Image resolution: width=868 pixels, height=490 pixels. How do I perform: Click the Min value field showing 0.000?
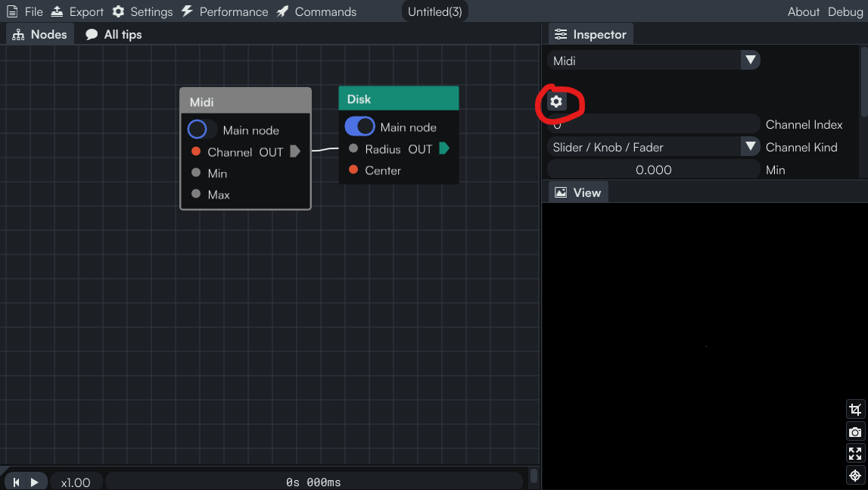(653, 170)
